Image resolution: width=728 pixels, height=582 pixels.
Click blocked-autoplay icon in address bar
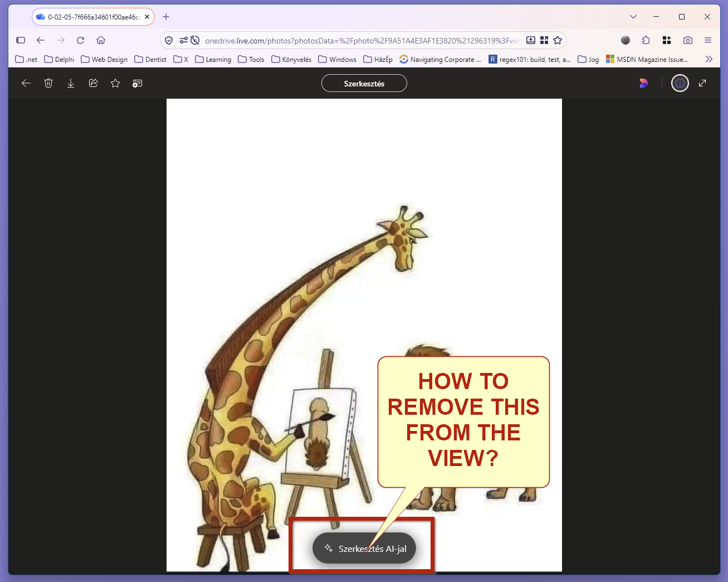[195, 40]
